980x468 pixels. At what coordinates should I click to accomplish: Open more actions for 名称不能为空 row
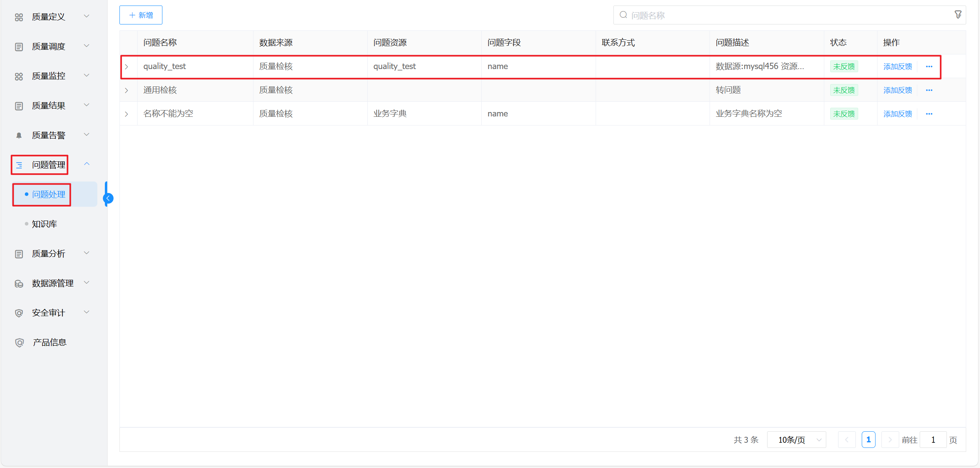coord(929,114)
